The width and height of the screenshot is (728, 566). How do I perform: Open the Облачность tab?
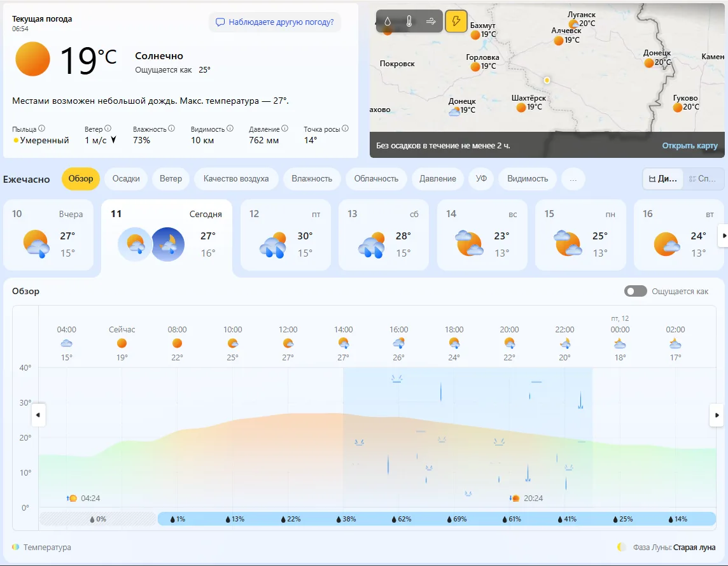tap(376, 179)
